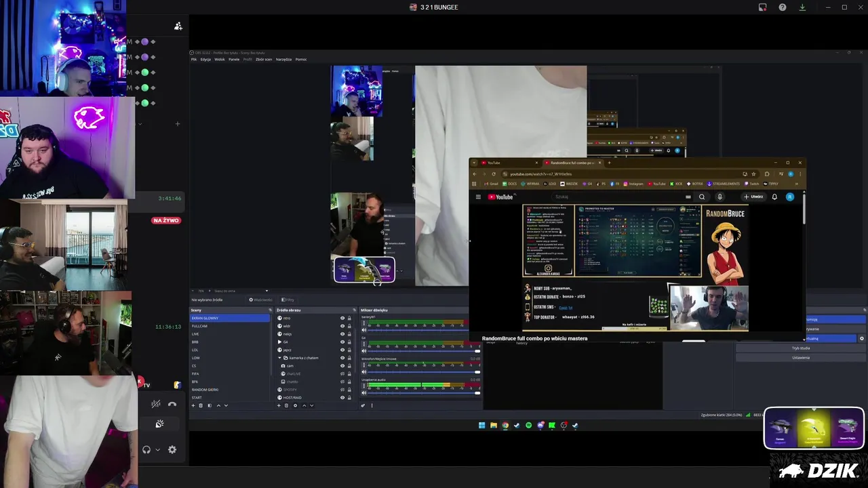Open Spotify from the taskbar

pyautogui.click(x=528, y=426)
